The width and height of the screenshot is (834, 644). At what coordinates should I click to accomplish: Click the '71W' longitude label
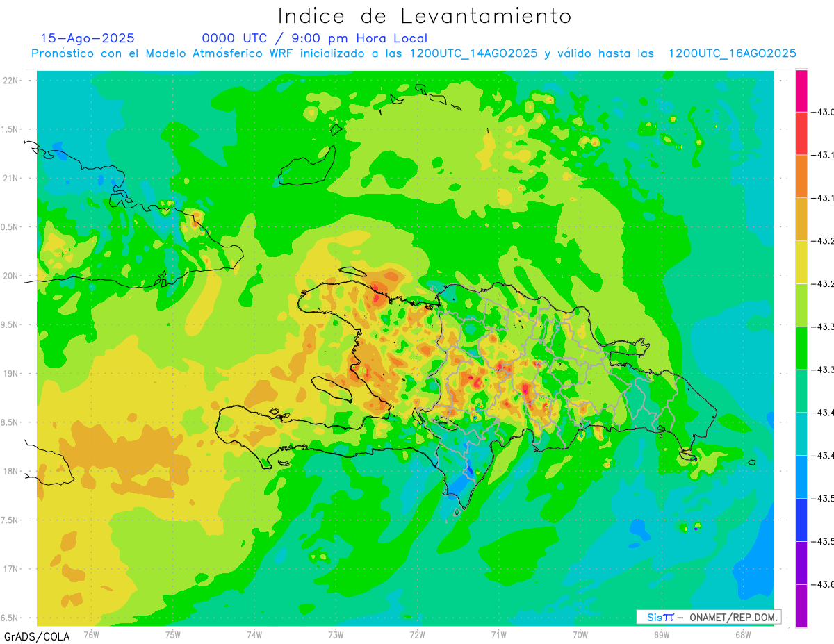coord(498,634)
